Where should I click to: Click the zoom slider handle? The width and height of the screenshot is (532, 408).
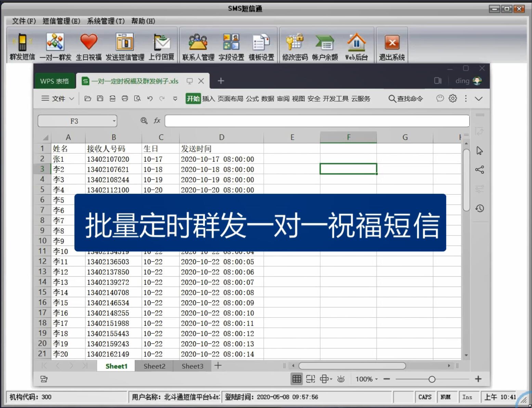coord(432,379)
